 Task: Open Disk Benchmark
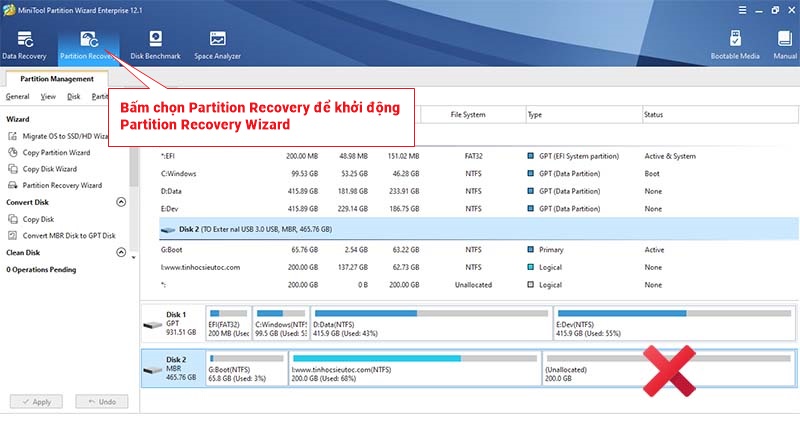pyautogui.click(x=155, y=45)
